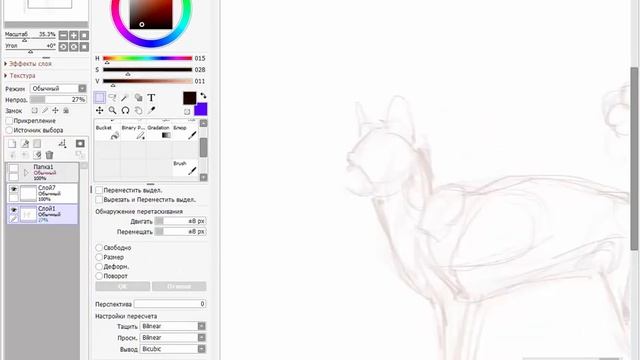The image size is (640, 360).
Task: Show the Папка1 folder visibility box
Action: [x=13, y=169]
